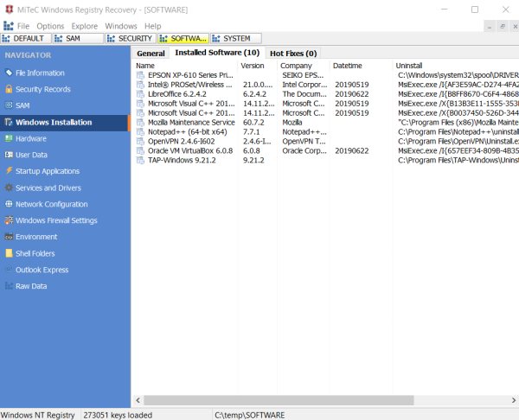Click the horizontal scrollbar thumb
Viewport: 519px width, 420px height.
pyautogui.click(x=279, y=400)
